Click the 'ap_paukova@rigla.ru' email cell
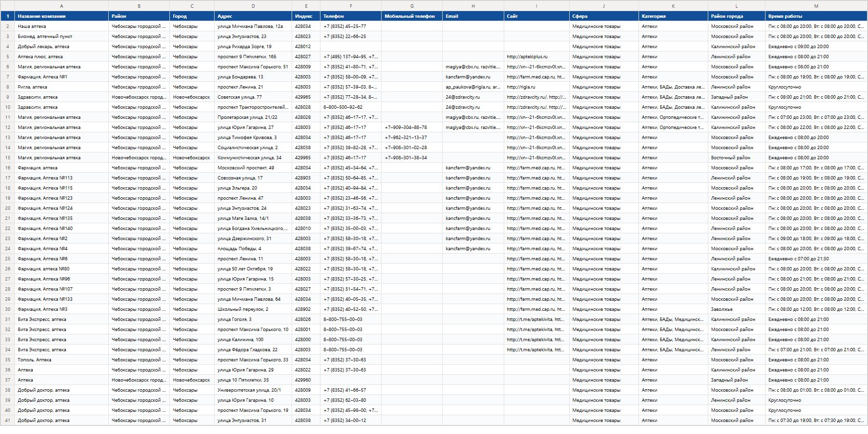The image size is (868, 434). (473, 87)
